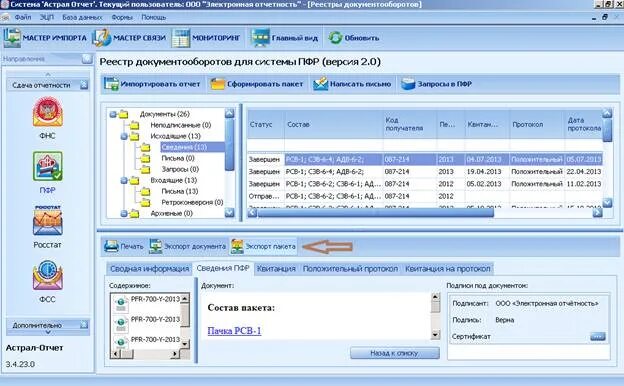Click Экспорт документа button

tap(187, 246)
